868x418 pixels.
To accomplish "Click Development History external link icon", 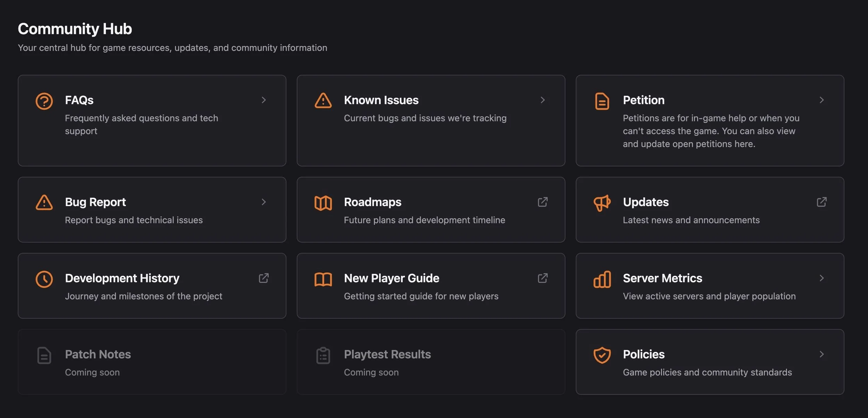I will tap(264, 278).
